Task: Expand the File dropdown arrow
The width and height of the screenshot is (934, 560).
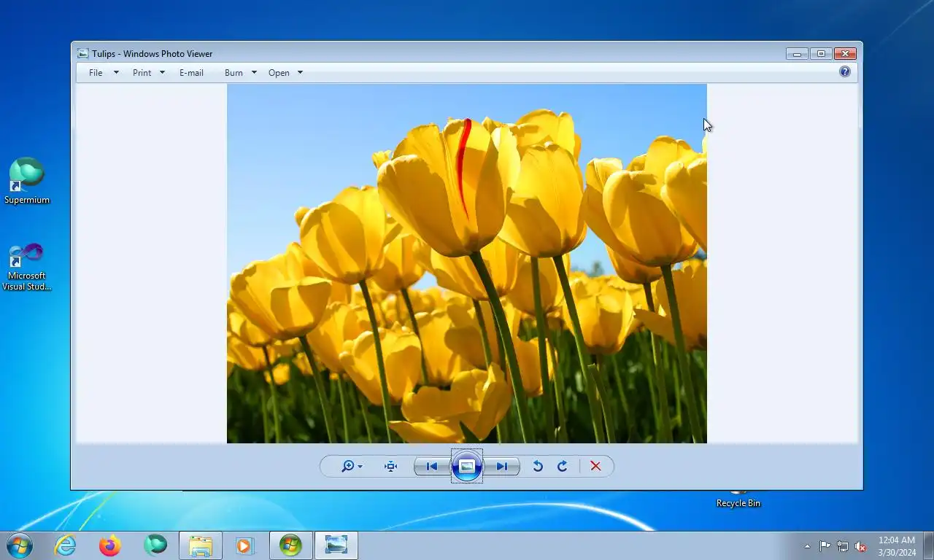Action: pos(116,73)
